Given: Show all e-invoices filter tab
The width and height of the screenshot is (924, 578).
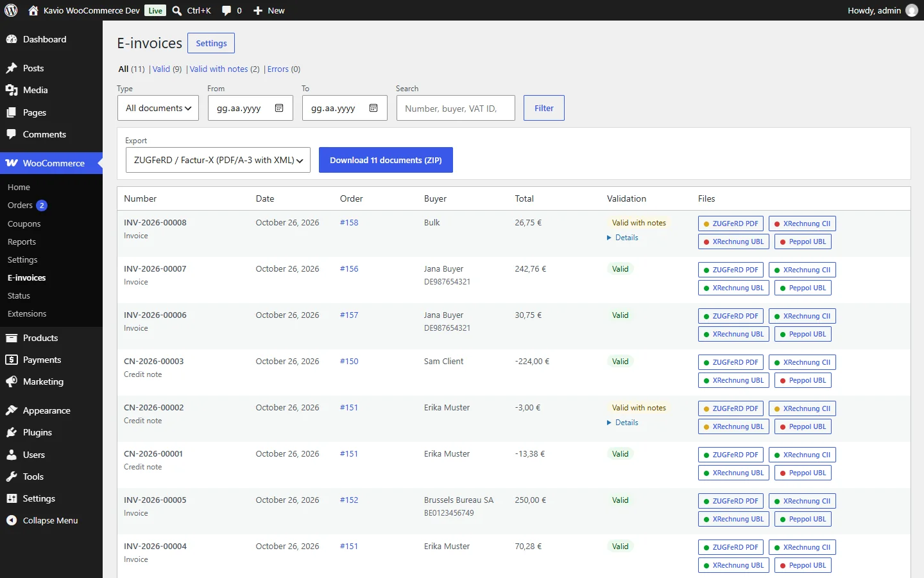Looking at the screenshot, I should pyautogui.click(x=131, y=69).
